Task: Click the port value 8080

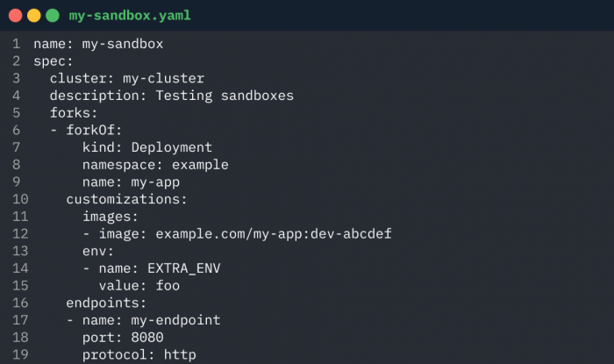Action: point(147,338)
